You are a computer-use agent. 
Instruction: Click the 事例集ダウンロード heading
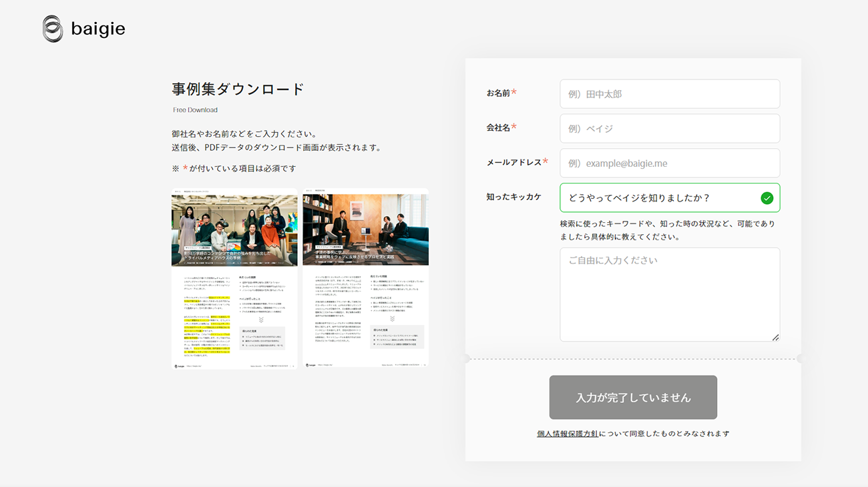pyautogui.click(x=238, y=88)
